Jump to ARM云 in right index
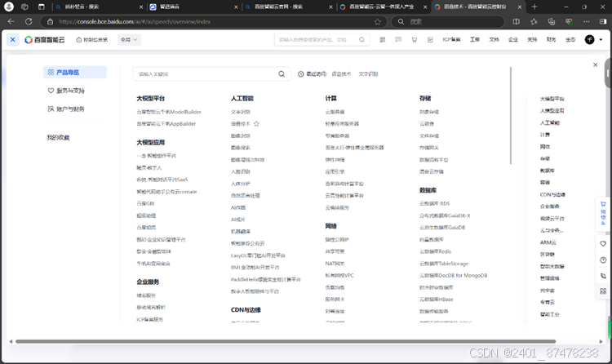 (548, 242)
